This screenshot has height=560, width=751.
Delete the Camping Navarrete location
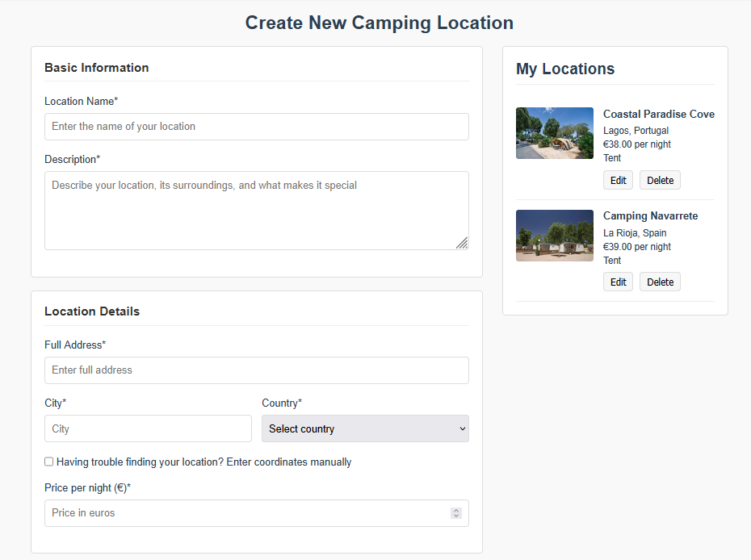tap(660, 282)
